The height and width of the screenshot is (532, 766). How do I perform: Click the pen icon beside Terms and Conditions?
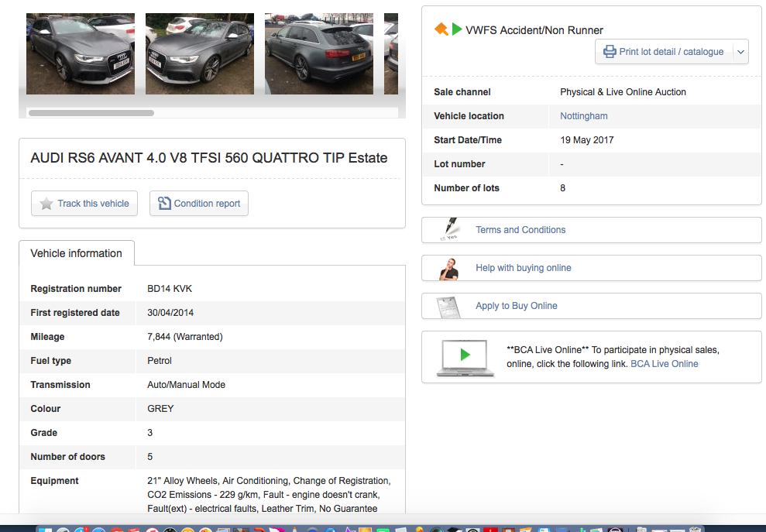[448, 230]
